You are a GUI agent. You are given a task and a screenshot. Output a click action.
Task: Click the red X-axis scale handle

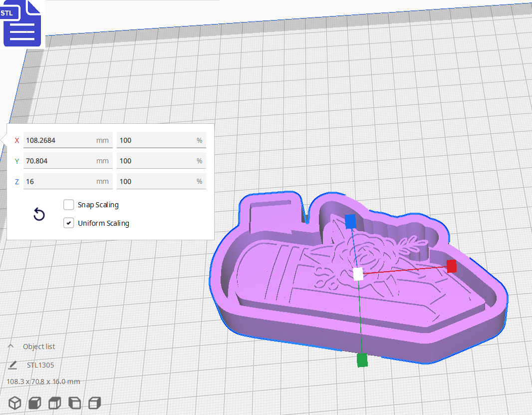click(452, 267)
